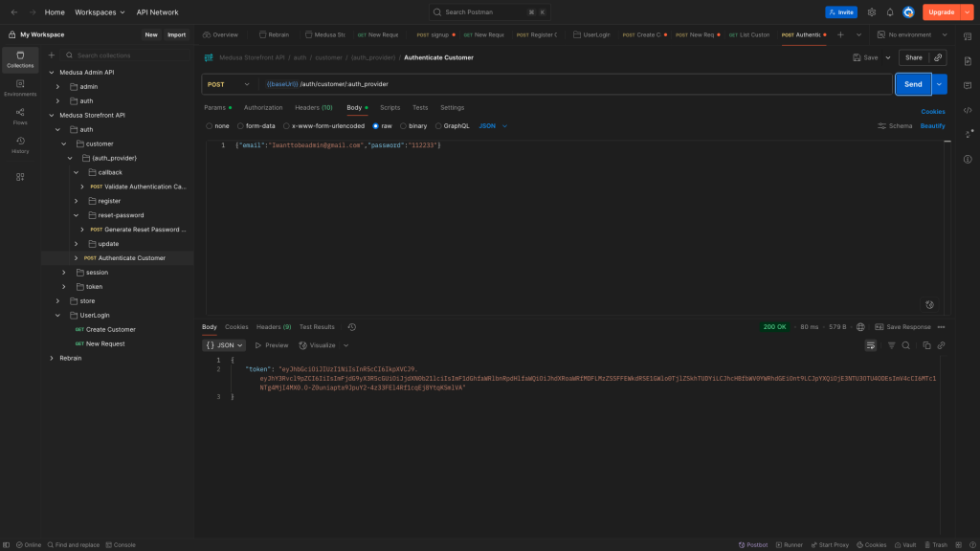Image resolution: width=980 pixels, height=551 pixels.
Task: Switch to the Authorization tab
Action: [x=263, y=107]
